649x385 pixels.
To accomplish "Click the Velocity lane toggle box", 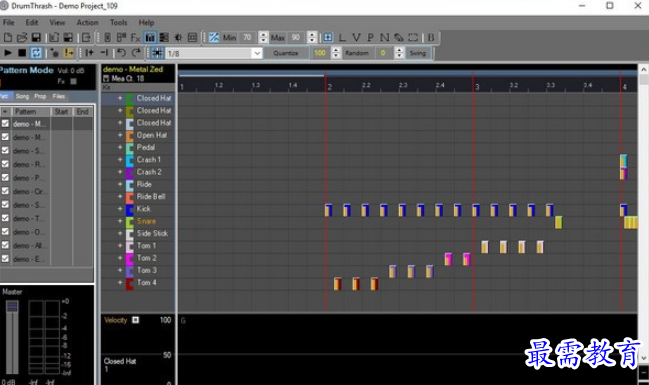I will [x=135, y=320].
